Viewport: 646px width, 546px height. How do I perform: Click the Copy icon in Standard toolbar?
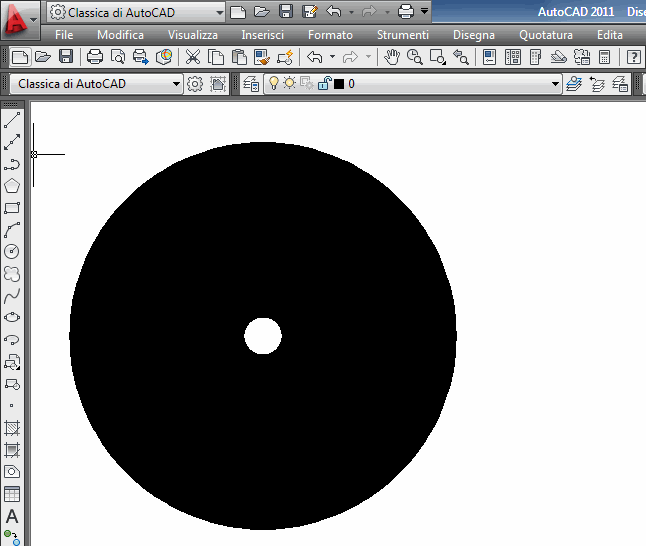point(216,57)
